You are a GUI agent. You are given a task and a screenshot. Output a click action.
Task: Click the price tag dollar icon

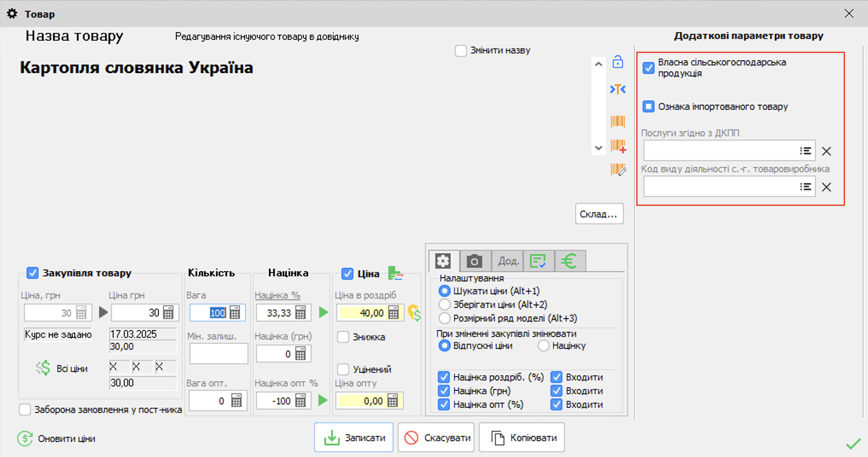pos(414,313)
